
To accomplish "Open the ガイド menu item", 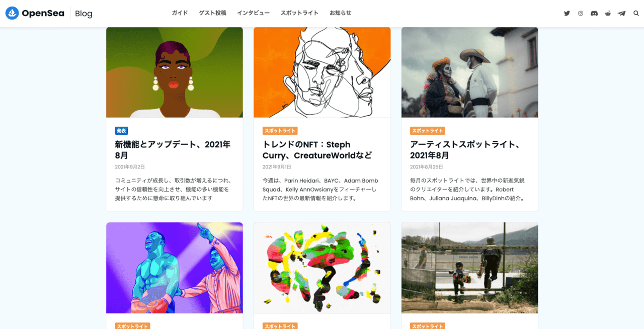I will (180, 13).
